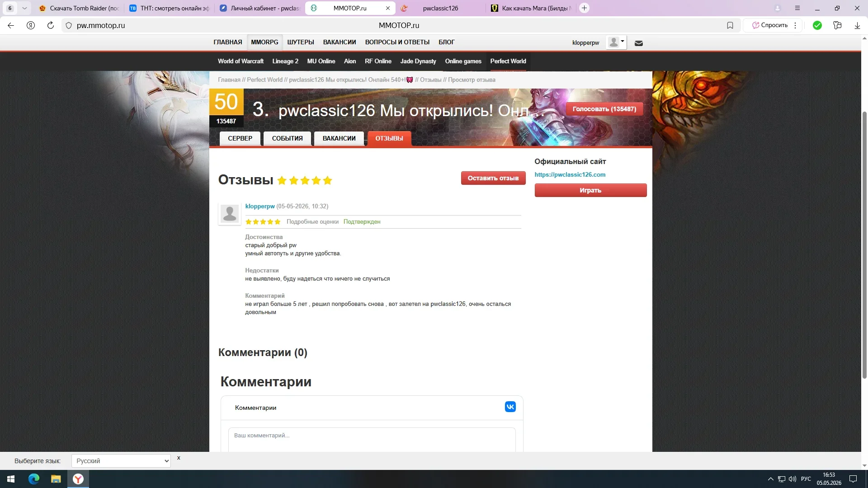Open tab group counter 6
868x488 pixels.
[x=10, y=8]
